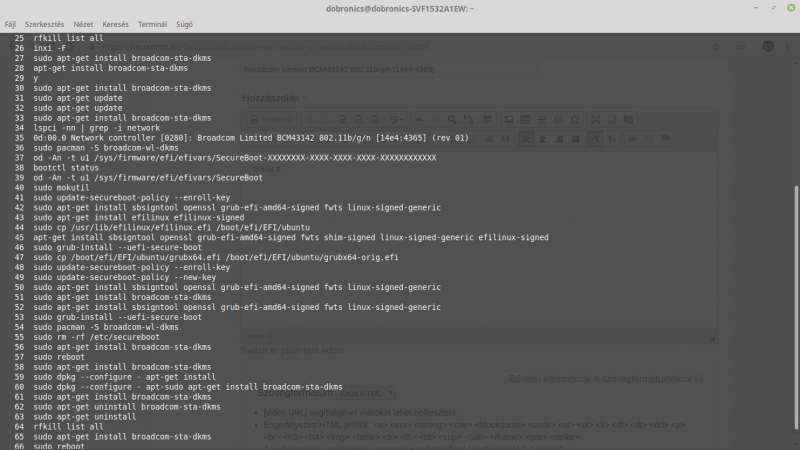Image resolution: width=800 pixels, height=450 pixels.
Task: Click the terminal window title text
Action: coord(400,8)
